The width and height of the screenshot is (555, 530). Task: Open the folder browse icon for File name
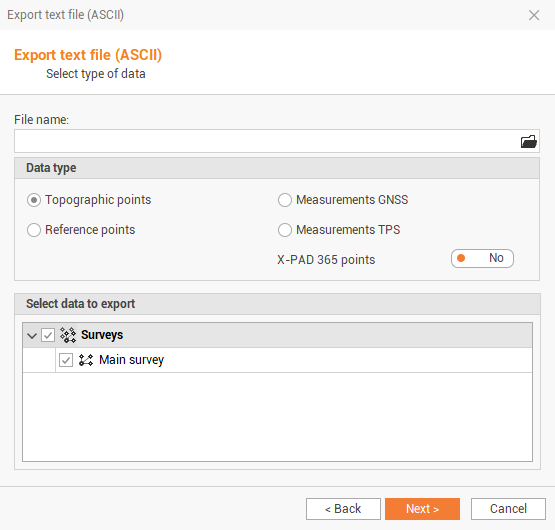click(528, 142)
